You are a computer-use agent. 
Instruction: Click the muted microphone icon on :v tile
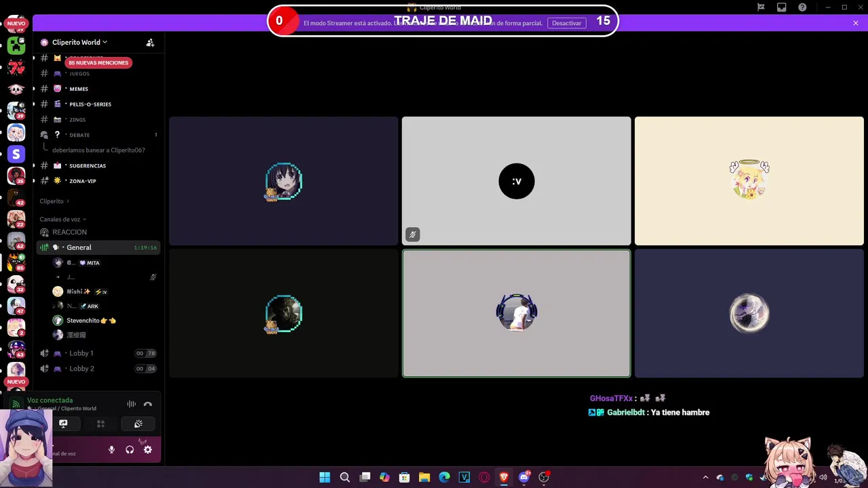(x=412, y=235)
